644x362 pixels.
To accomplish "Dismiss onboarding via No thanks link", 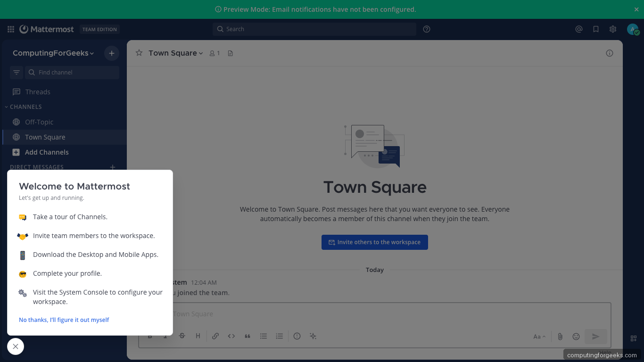I will point(64,320).
